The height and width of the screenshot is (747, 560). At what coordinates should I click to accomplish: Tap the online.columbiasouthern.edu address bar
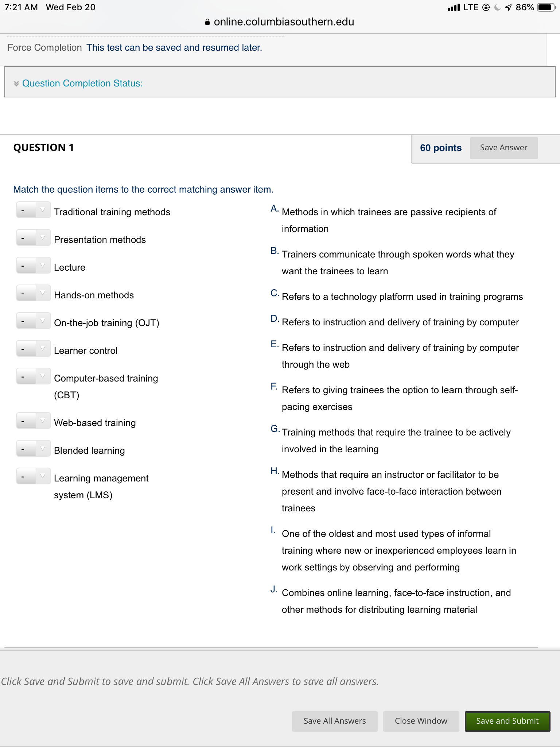coord(280,22)
